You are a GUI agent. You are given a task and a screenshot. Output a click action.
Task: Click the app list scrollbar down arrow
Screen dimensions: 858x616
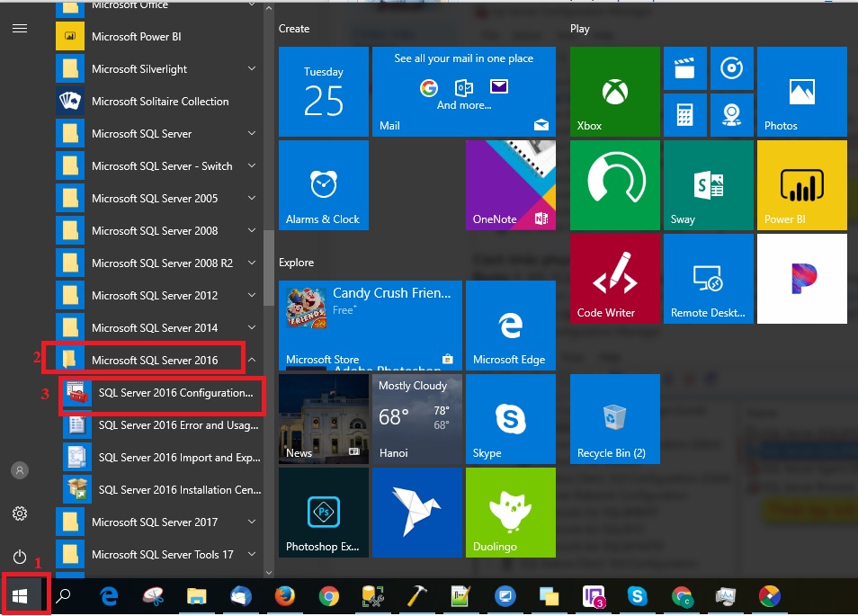[269, 572]
